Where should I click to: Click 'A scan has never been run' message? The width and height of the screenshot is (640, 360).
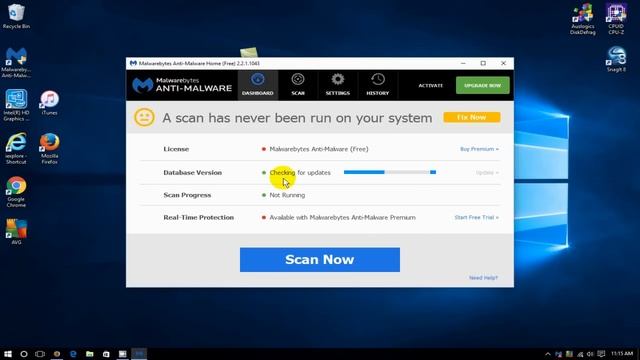coord(297,118)
